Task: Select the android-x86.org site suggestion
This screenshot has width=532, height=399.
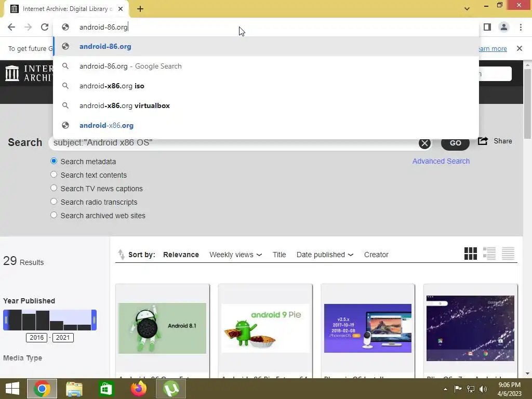Action: click(266, 125)
